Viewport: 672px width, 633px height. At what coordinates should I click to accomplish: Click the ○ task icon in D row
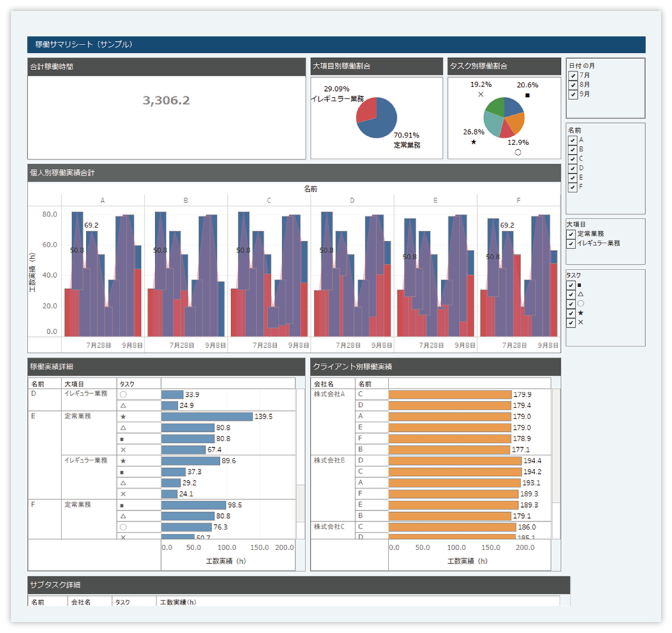click(123, 395)
